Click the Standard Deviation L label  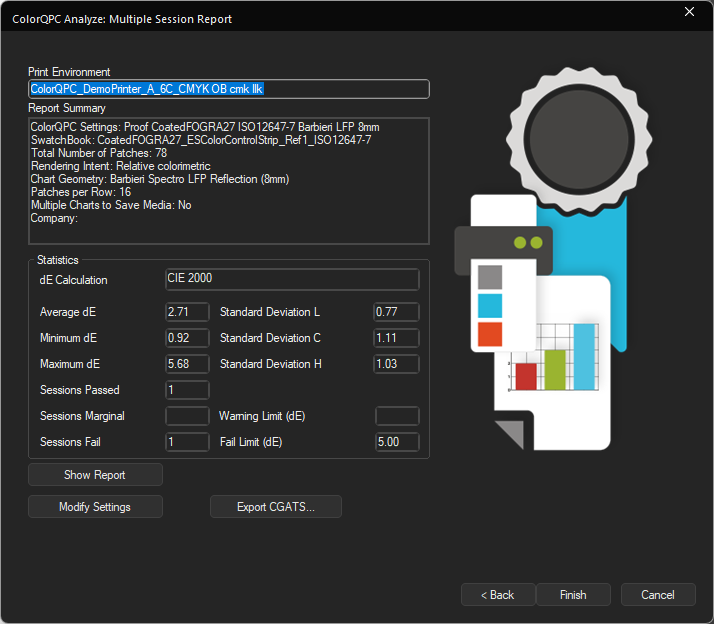pos(270,312)
